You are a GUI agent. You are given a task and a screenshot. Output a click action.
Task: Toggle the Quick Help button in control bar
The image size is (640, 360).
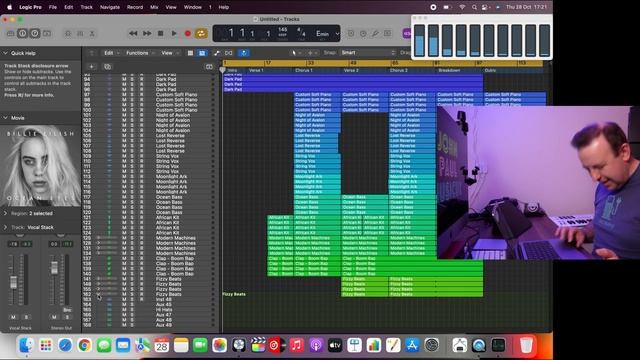click(x=35, y=33)
